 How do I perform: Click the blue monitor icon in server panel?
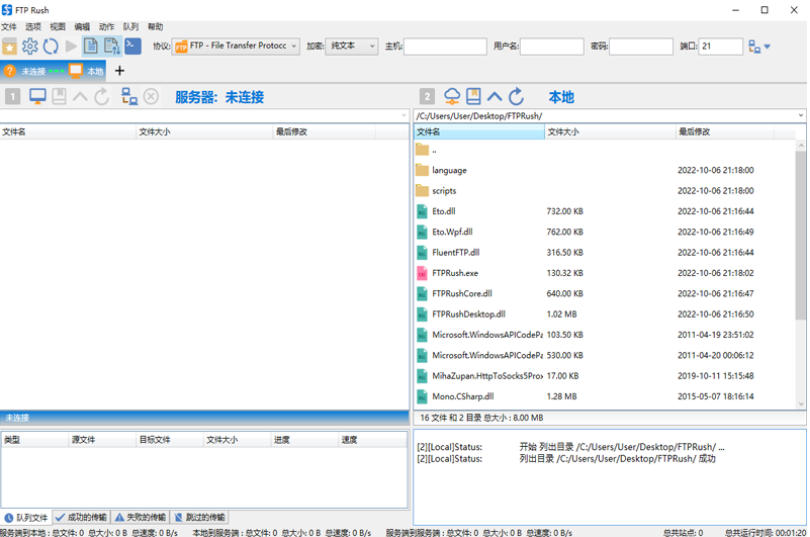point(37,97)
